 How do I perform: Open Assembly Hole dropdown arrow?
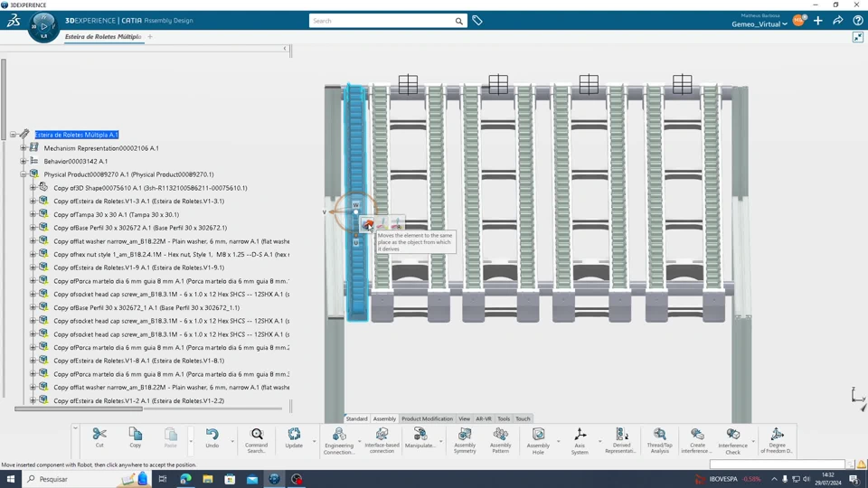[x=558, y=441]
